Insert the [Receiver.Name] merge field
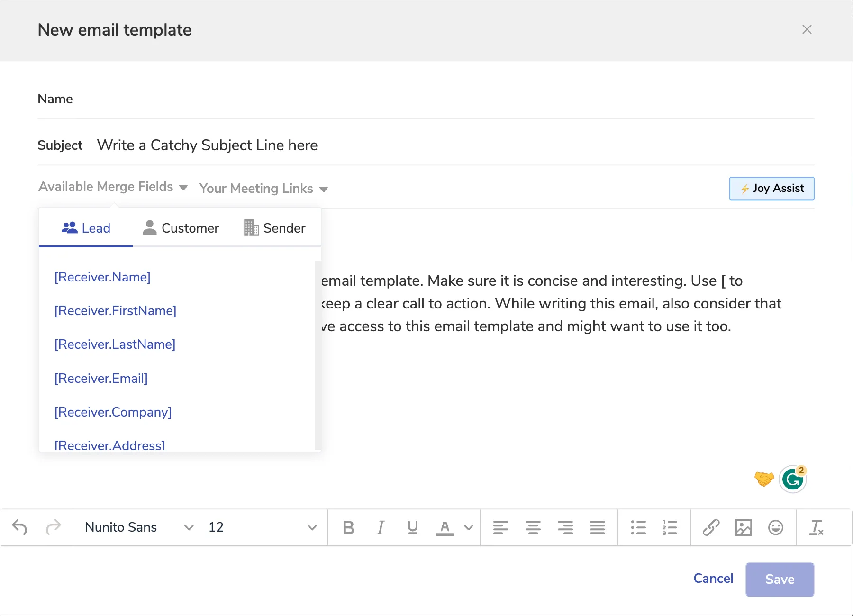 102,277
